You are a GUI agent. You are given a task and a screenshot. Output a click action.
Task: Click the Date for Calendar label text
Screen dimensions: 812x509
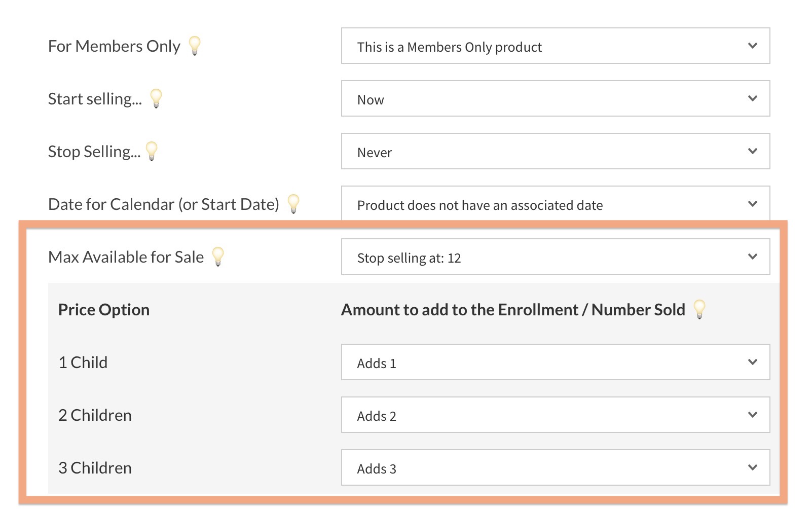click(163, 204)
